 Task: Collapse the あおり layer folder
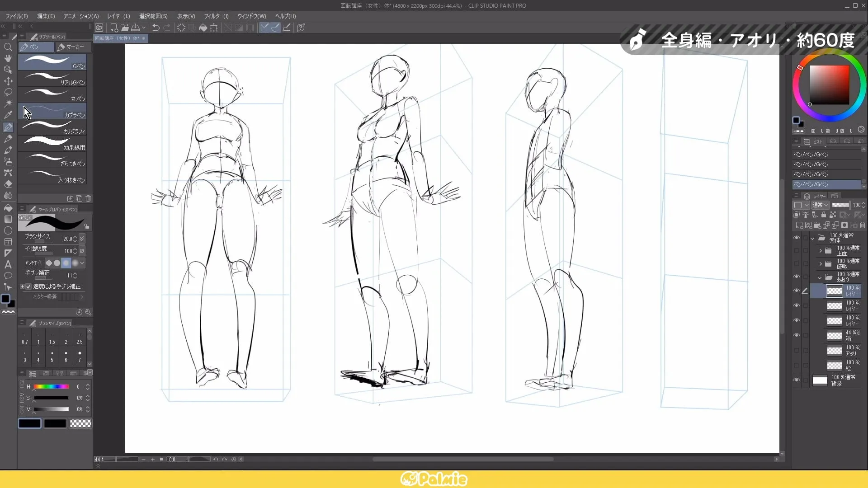pos(820,277)
